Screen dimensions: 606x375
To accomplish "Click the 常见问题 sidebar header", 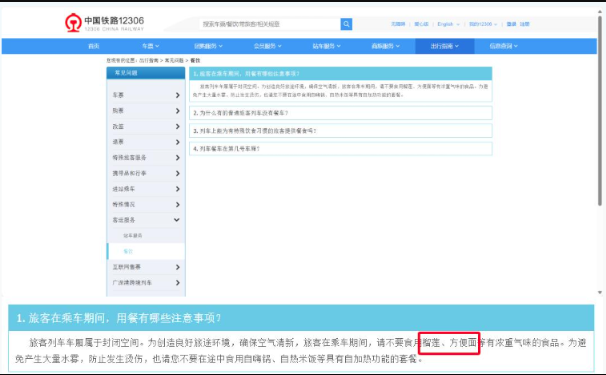I will (x=146, y=73).
